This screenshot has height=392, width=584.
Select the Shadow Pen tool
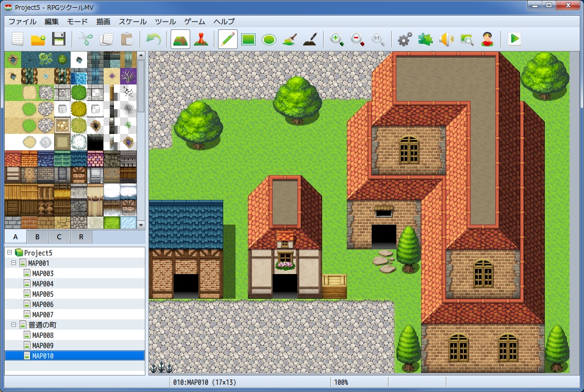pos(310,39)
